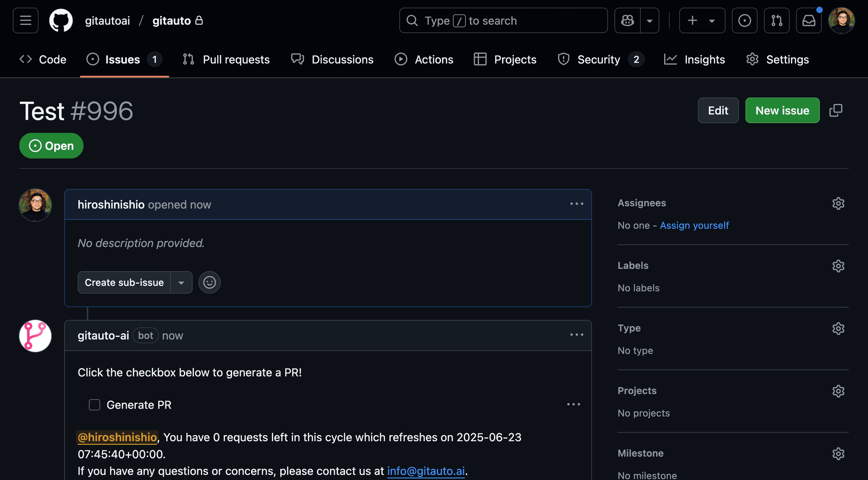Switch to the Actions tab
Viewport: 868px width, 480px height.
coord(424,59)
